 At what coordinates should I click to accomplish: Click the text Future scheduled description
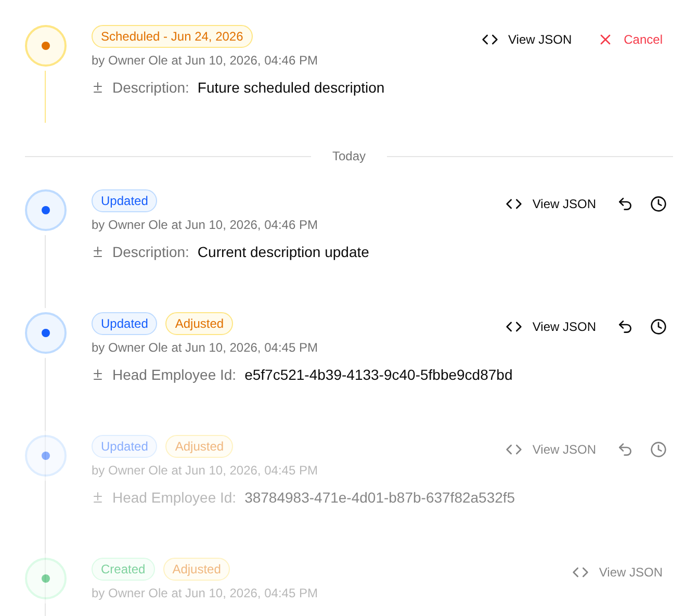291,88
